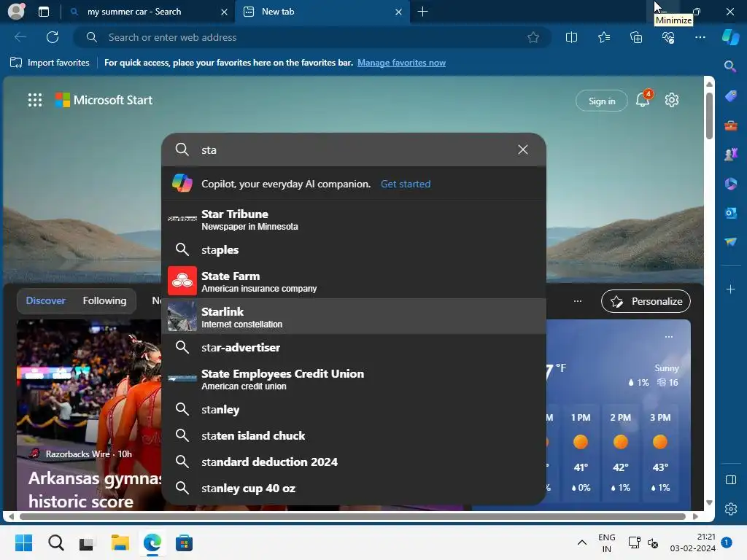The width and height of the screenshot is (747, 560).
Task: Open the taskbar clock showing 21:21
Action: click(x=693, y=542)
